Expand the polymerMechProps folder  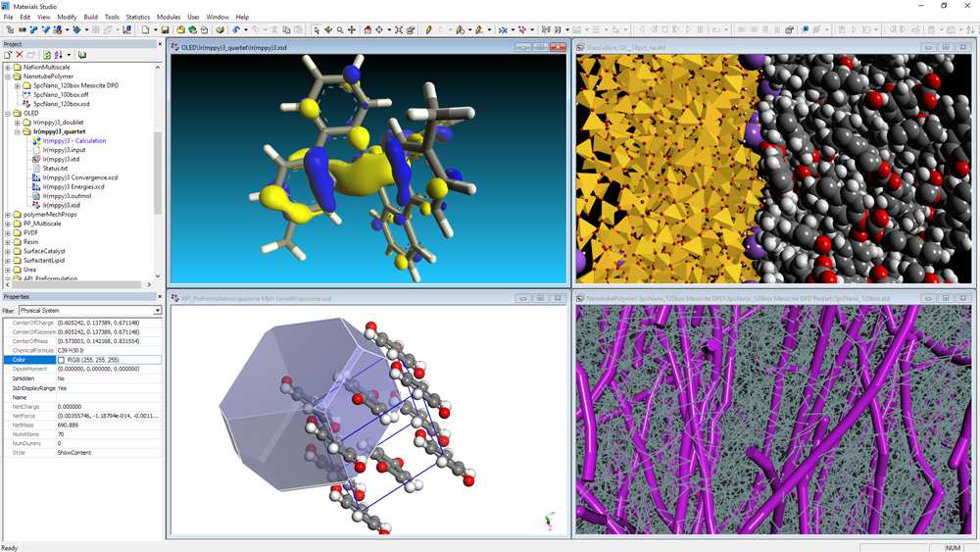coord(8,215)
